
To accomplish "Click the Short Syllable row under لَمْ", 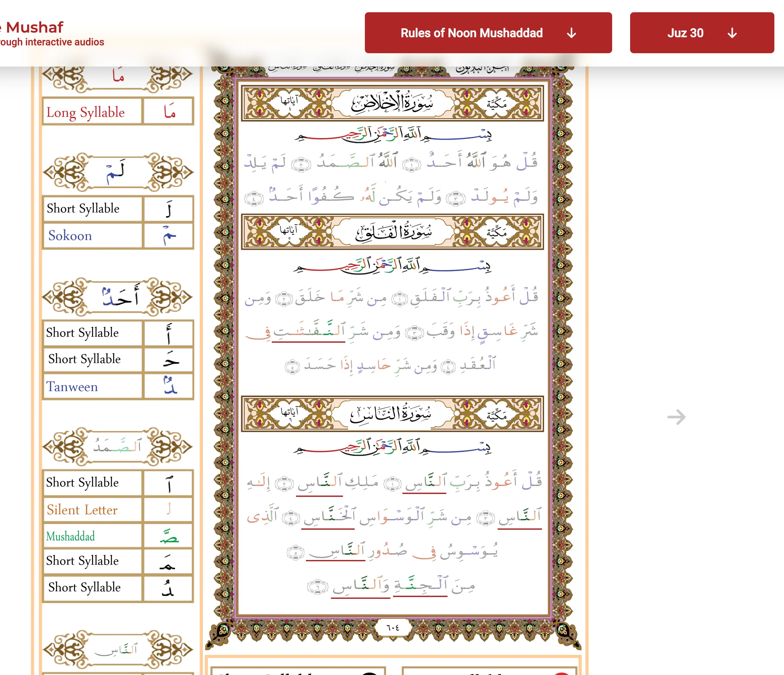I will (x=118, y=208).
